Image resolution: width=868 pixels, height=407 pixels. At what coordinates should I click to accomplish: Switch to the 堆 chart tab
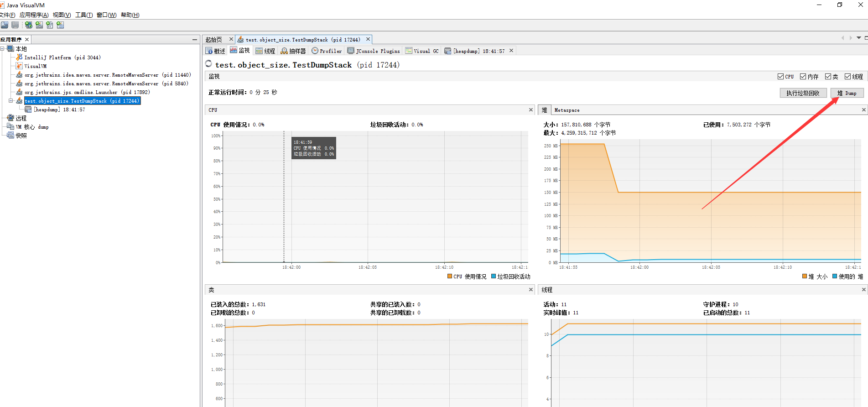coord(545,110)
